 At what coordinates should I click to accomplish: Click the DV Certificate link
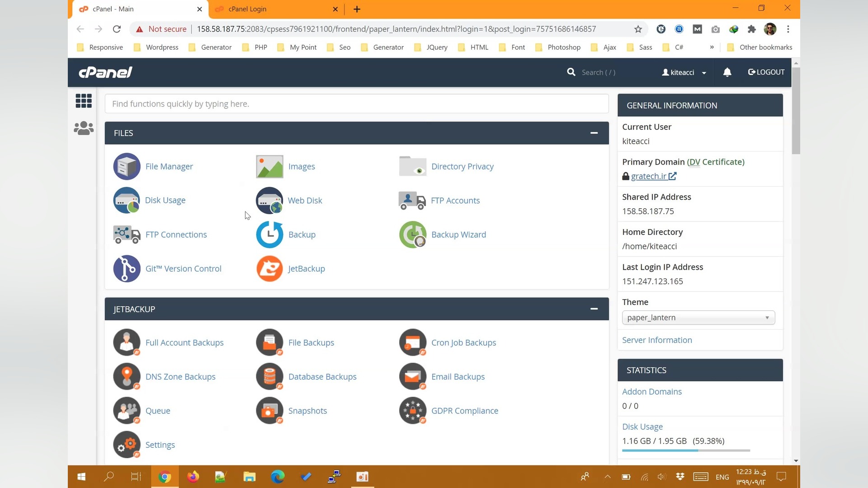coord(716,162)
